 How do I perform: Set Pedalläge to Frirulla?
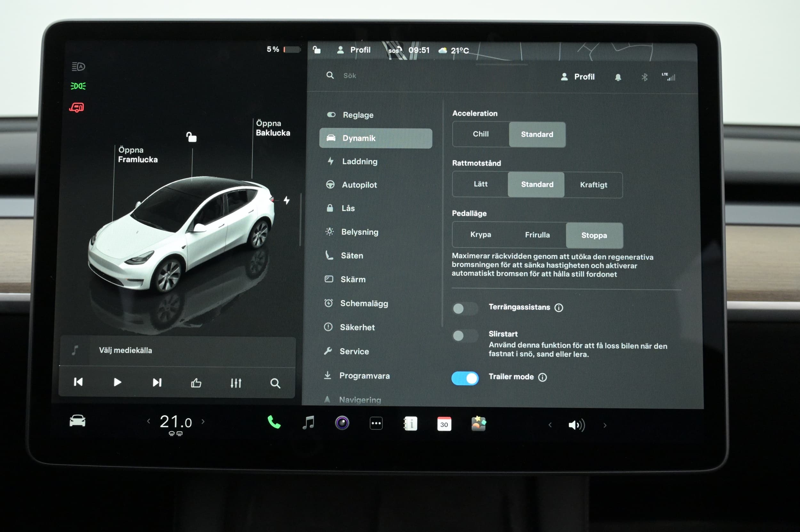[537, 235]
